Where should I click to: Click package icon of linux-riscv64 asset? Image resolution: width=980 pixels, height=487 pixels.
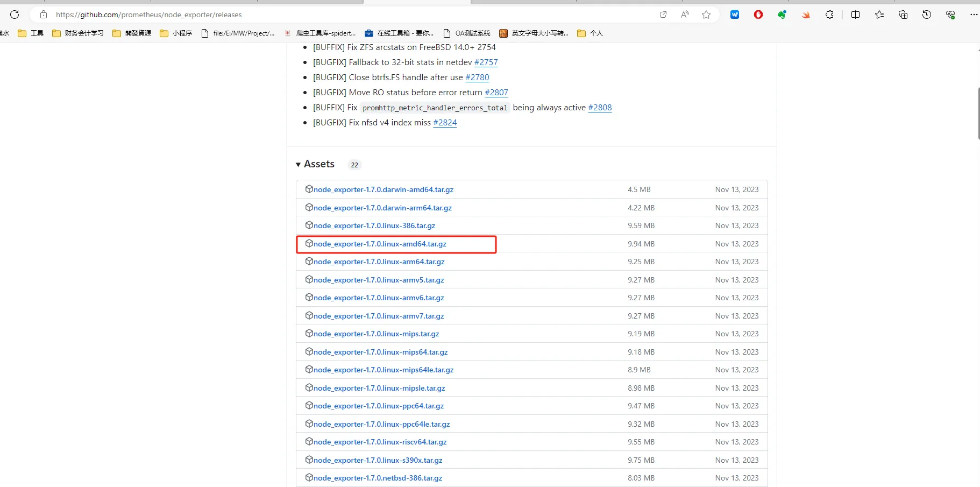(x=309, y=441)
